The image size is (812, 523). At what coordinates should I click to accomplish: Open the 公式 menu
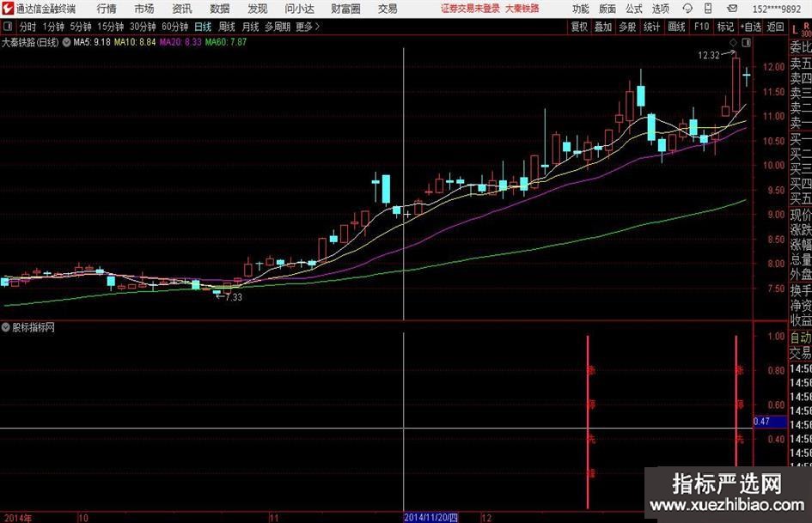pyautogui.click(x=634, y=9)
